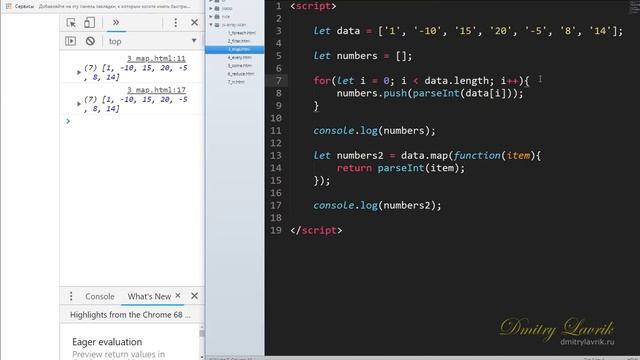
Task: Open the 3_map.html:11 source link
Action: click(x=156, y=59)
